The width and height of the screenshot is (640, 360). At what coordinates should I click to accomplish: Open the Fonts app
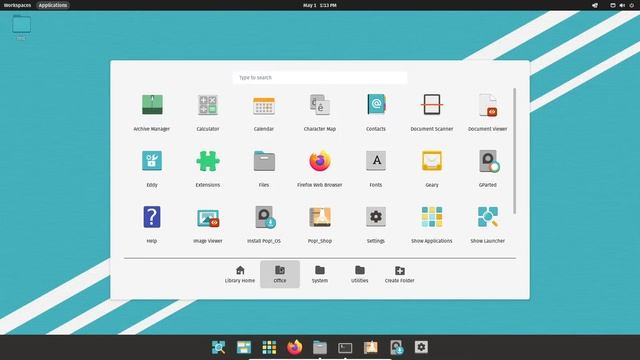(x=376, y=168)
